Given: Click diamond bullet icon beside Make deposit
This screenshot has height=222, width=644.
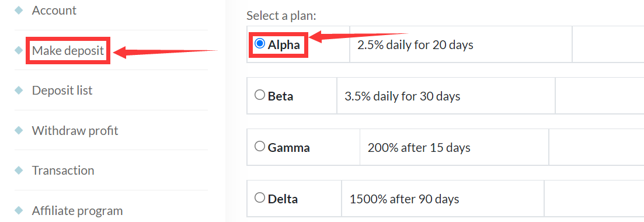Looking at the screenshot, I should click(19, 51).
